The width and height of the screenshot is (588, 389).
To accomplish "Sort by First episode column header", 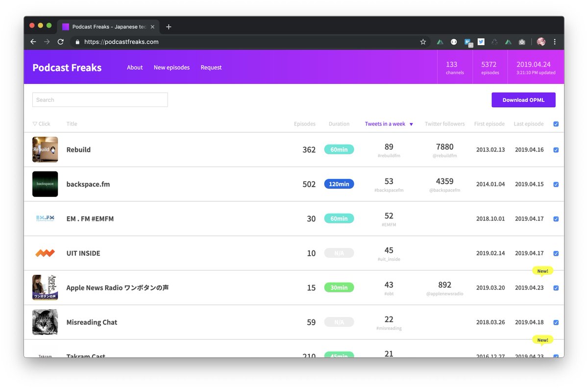I will pyautogui.click(x=489, y=124).
